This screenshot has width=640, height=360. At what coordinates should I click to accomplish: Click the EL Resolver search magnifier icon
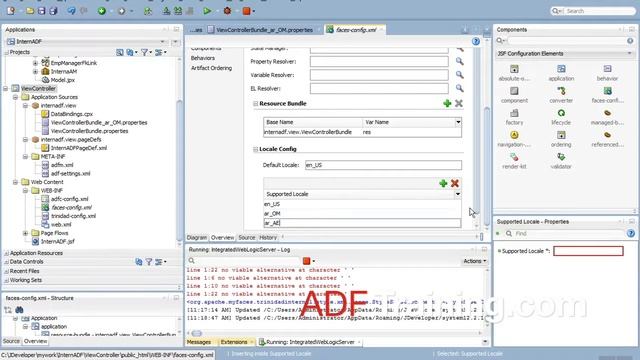(460, 88)
